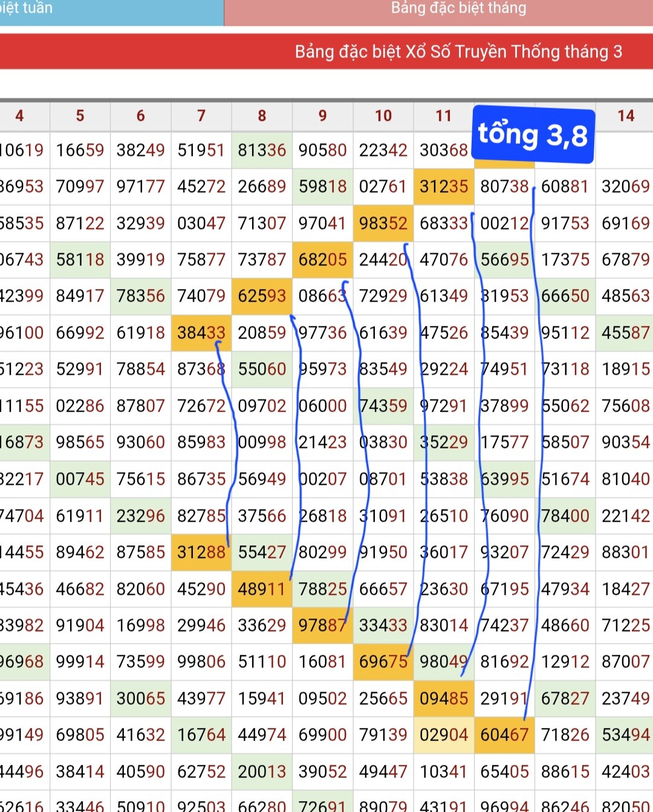The height and width of the screenshot is (812, 653).
Task: Click the blue tổng 3,8 annotation label
Action: 533,135
